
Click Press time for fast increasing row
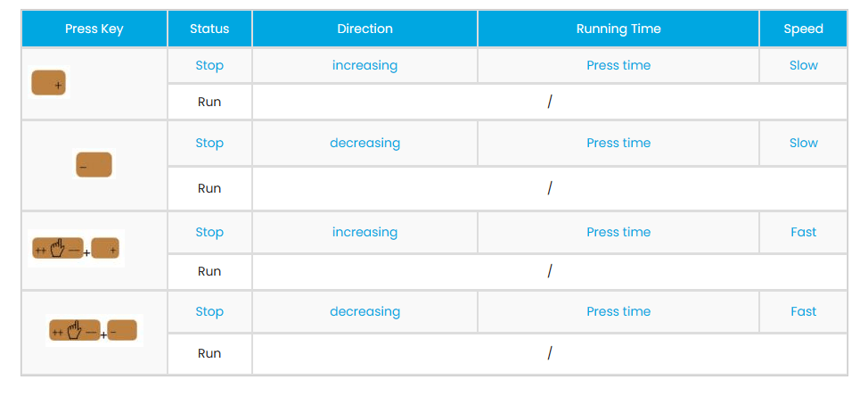point(618,232)
